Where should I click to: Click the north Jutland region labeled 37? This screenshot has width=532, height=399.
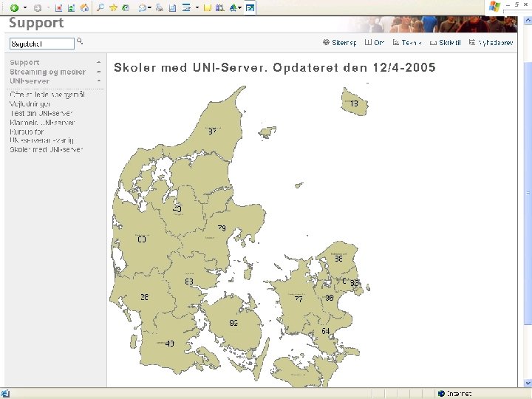pyautogui.click(x=212, y=131)
